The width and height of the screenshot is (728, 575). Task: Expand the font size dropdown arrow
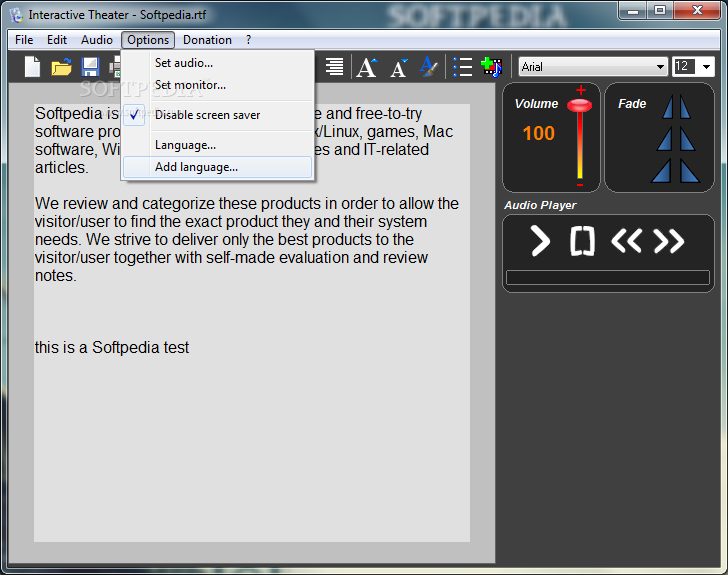[x=706, y=67]
